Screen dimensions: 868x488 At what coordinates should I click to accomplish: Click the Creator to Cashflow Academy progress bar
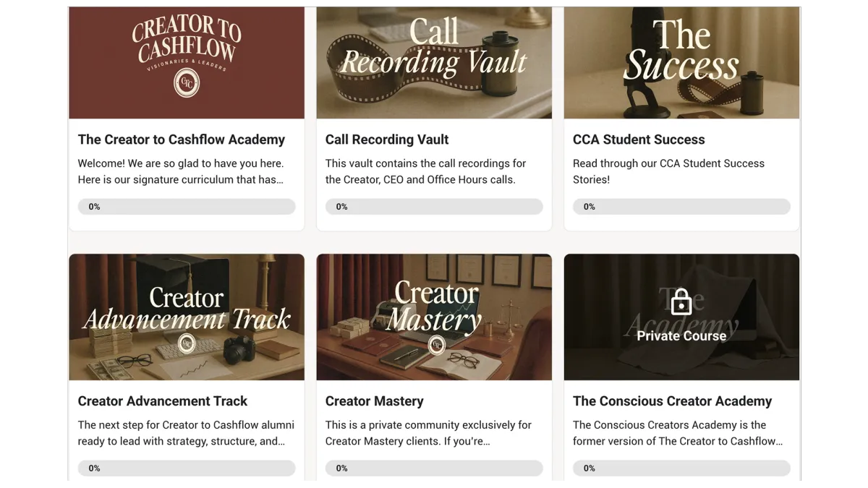click(187, 207)
